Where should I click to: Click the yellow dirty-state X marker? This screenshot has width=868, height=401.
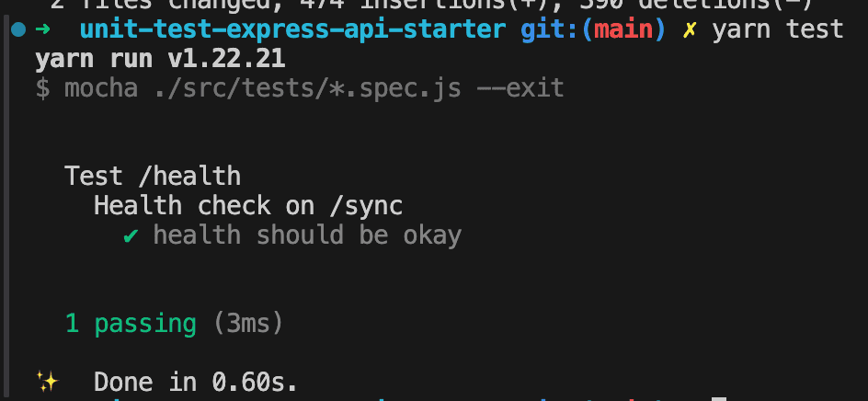tap(690, 29)
